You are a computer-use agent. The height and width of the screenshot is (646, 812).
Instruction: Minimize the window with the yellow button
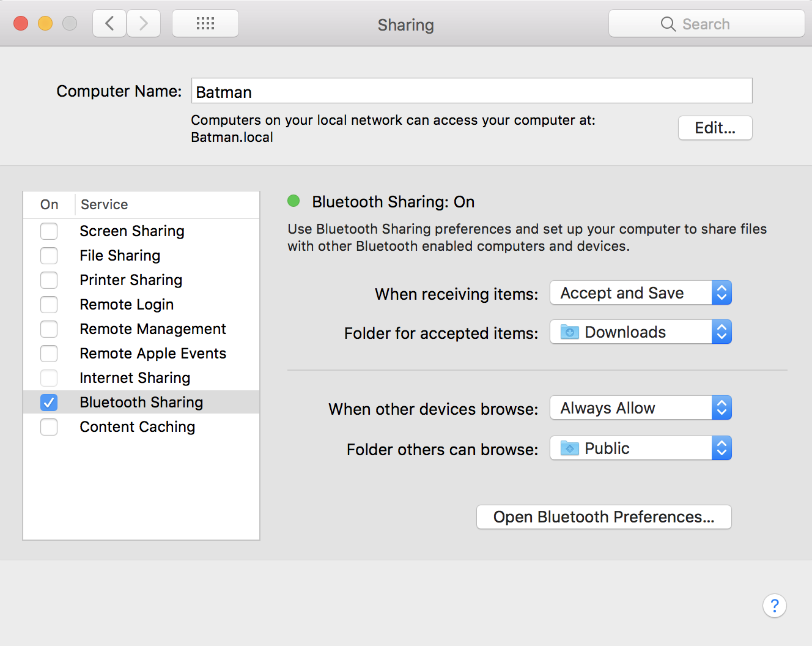(x=45, y=23)
